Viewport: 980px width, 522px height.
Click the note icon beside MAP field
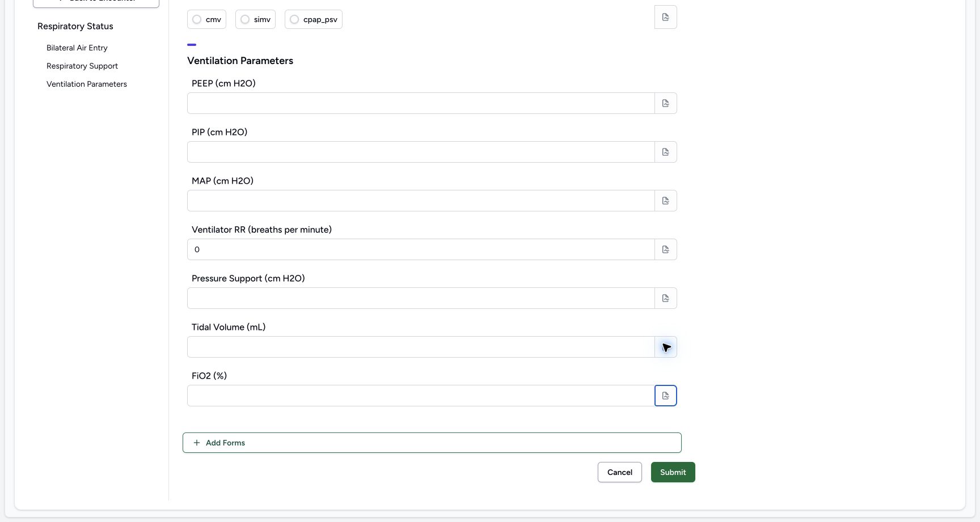[666, 201]
